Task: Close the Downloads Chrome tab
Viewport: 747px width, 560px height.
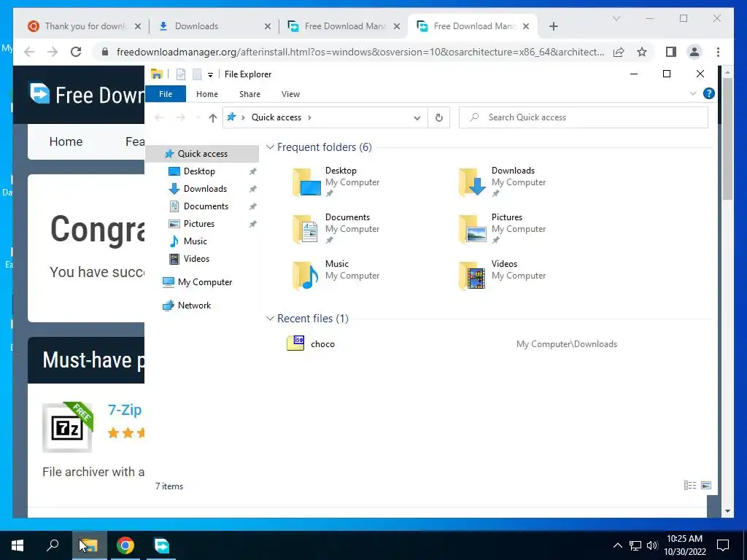Action: tap(267, 27)
